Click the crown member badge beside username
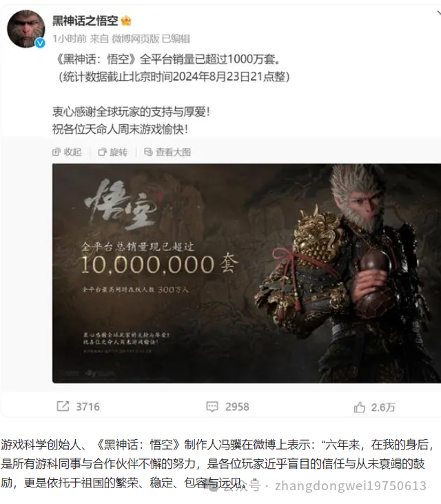This screenshot has width=441, height=504. [126, 21]
